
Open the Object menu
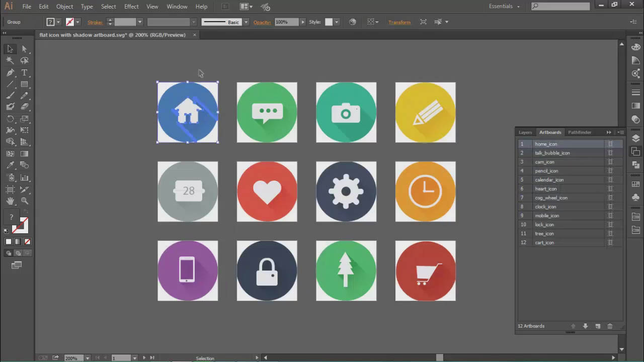64,7
